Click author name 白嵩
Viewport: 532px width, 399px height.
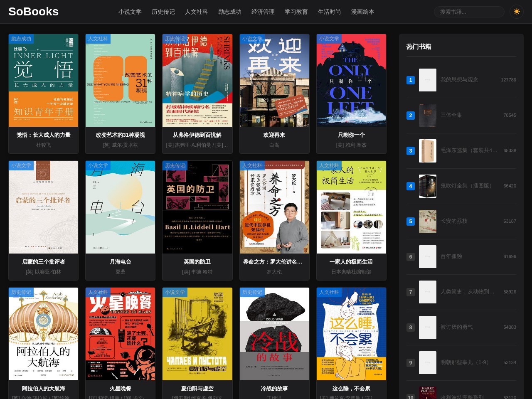(x=274, y=145)
